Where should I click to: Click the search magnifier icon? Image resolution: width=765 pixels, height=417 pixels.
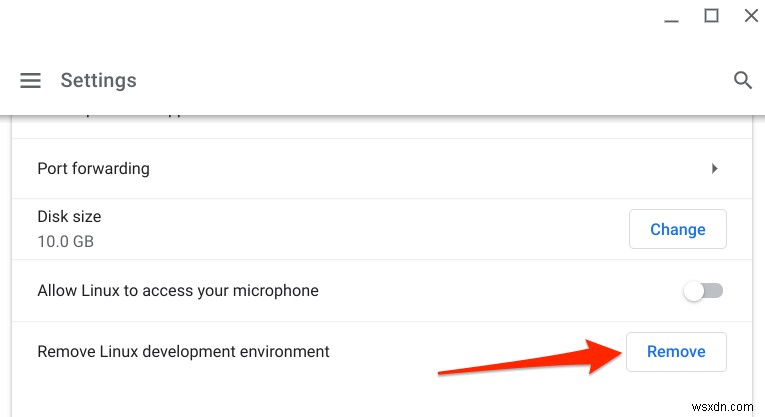742,80
